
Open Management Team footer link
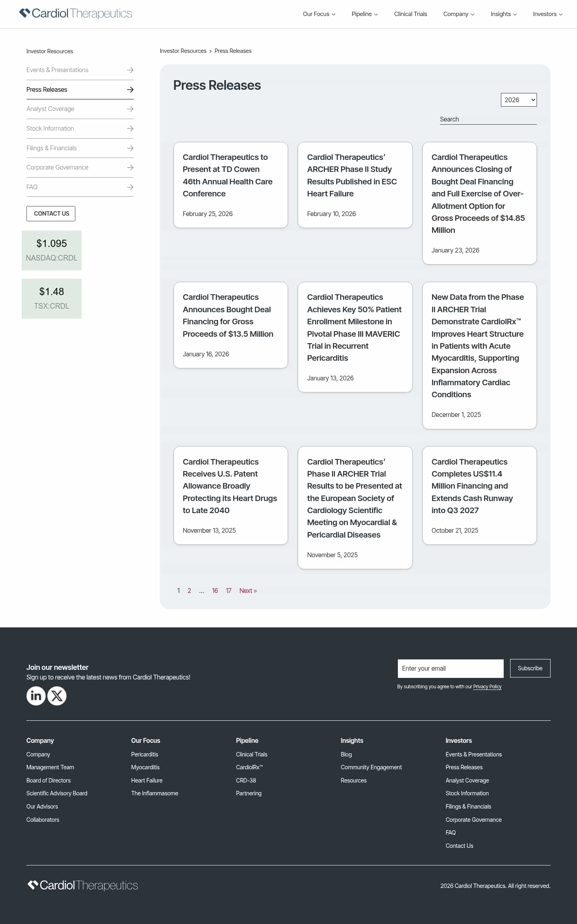point(50,767)
